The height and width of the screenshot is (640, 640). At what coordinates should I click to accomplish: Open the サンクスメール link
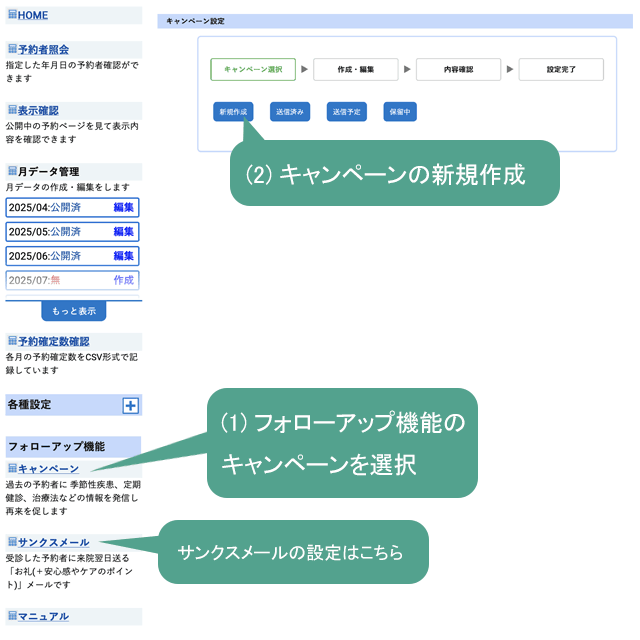point(53,542)
